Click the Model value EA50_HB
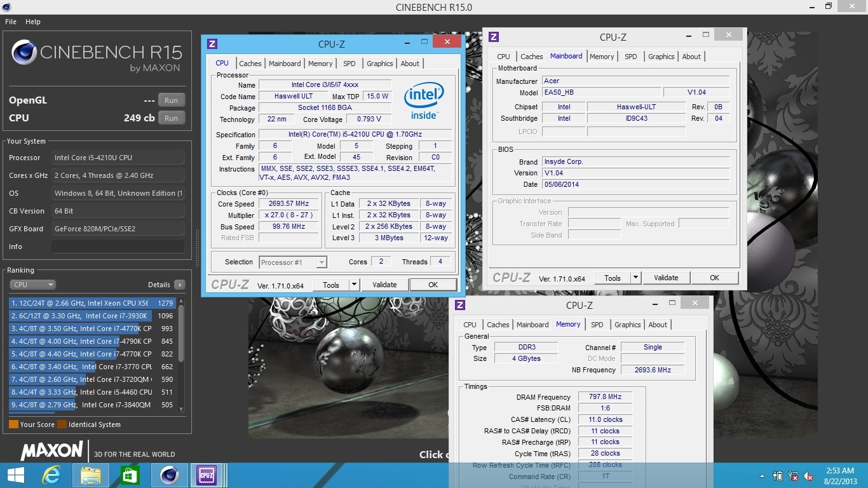868x488 pixels. tap(601, 92)
